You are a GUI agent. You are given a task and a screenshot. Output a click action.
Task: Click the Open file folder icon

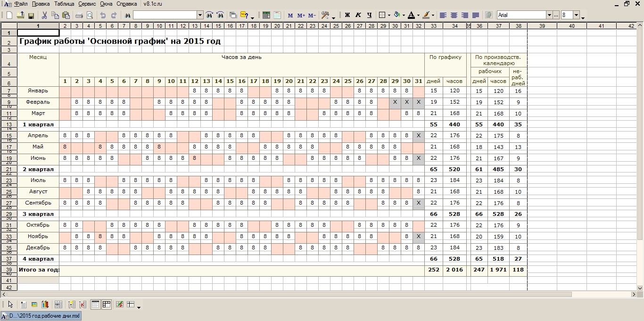pyautogui.click(x=20, y=15)
